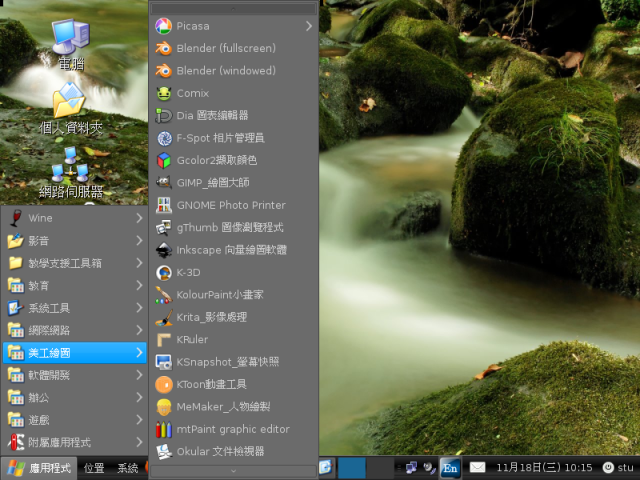Click the stu user power button
The image size is (640, 480).
pyautogui.click(x=620, y=467)
